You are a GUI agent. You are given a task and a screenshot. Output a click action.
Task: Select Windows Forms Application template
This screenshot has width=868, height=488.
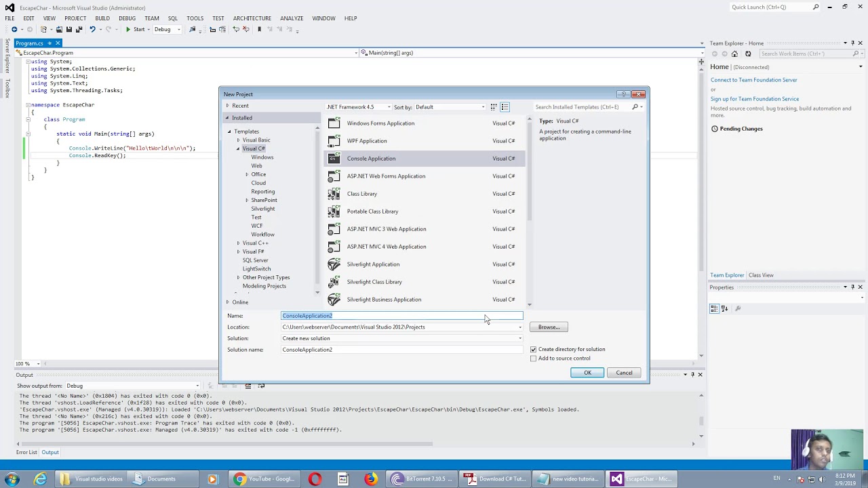tap(425, 123)
